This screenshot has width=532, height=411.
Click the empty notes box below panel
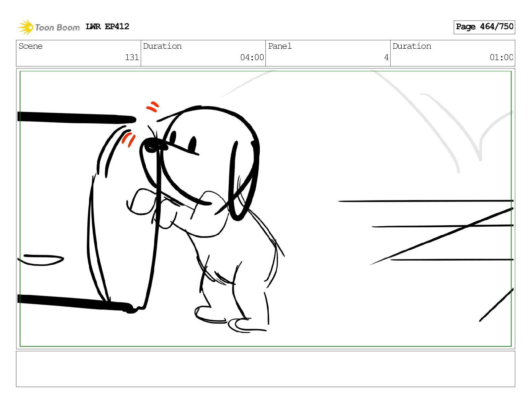point(266,369)
